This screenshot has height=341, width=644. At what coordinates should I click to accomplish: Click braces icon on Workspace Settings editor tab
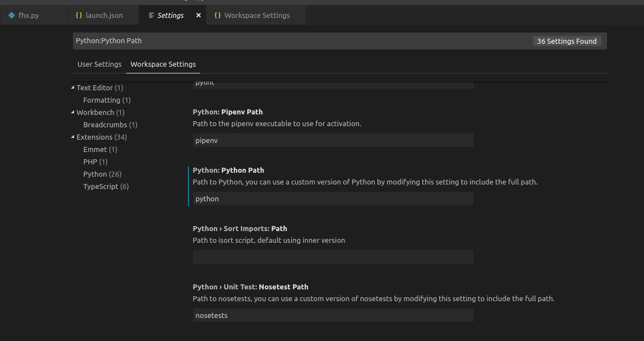coord(218,16)
